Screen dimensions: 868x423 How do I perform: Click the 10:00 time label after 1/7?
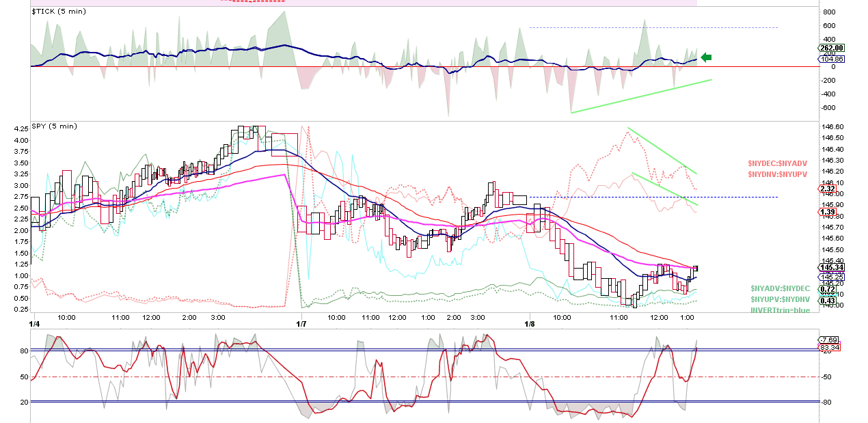point(336,318)
